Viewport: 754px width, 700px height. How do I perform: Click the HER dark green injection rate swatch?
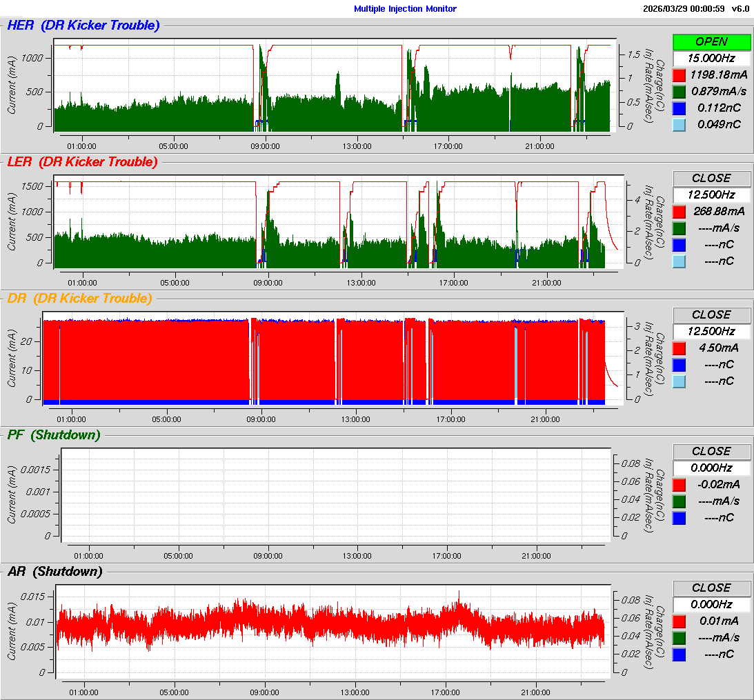click(679, 92)
